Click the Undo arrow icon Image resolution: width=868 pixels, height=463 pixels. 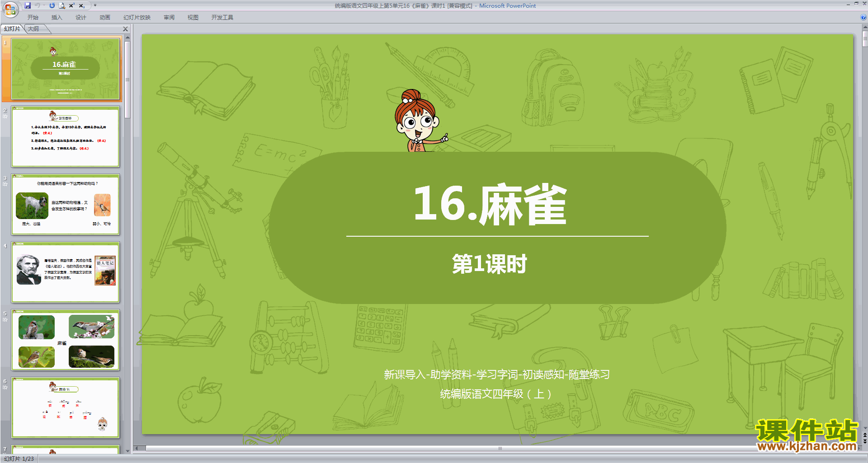(38, 5)
